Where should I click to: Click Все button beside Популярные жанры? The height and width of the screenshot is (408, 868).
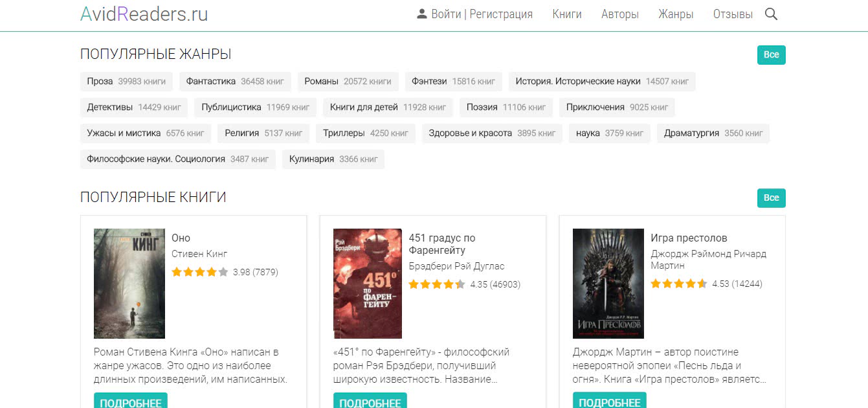point(770,54)
